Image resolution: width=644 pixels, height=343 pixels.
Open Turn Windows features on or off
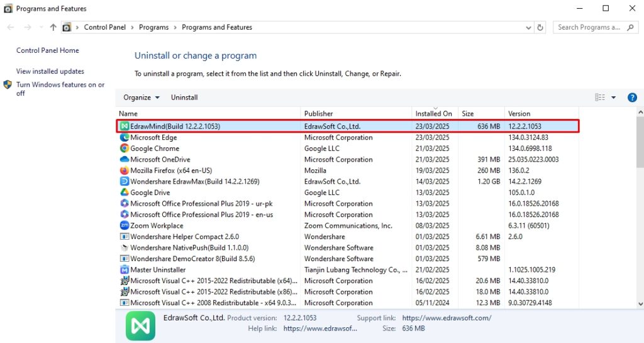coord(60,89)
